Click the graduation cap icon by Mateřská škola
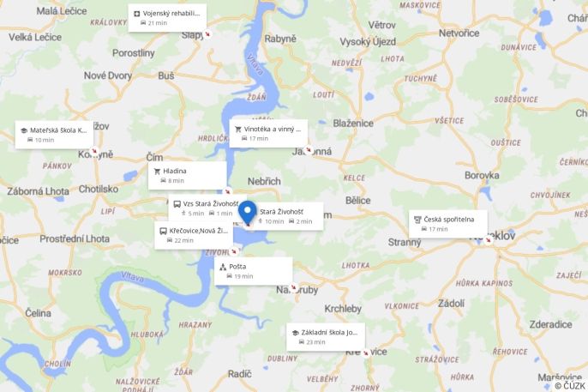This screenshot has height=392, width=588. (x=24, y=130)
